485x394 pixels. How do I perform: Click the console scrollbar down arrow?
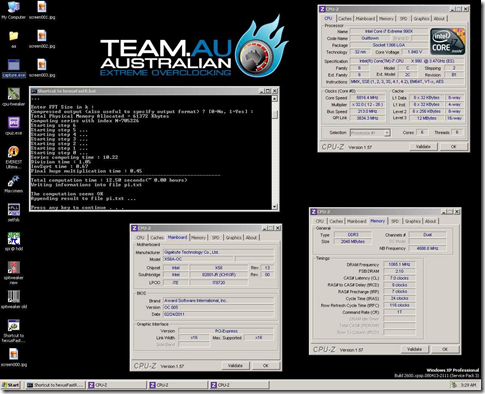pyautogui.click(x=275, y=207)
